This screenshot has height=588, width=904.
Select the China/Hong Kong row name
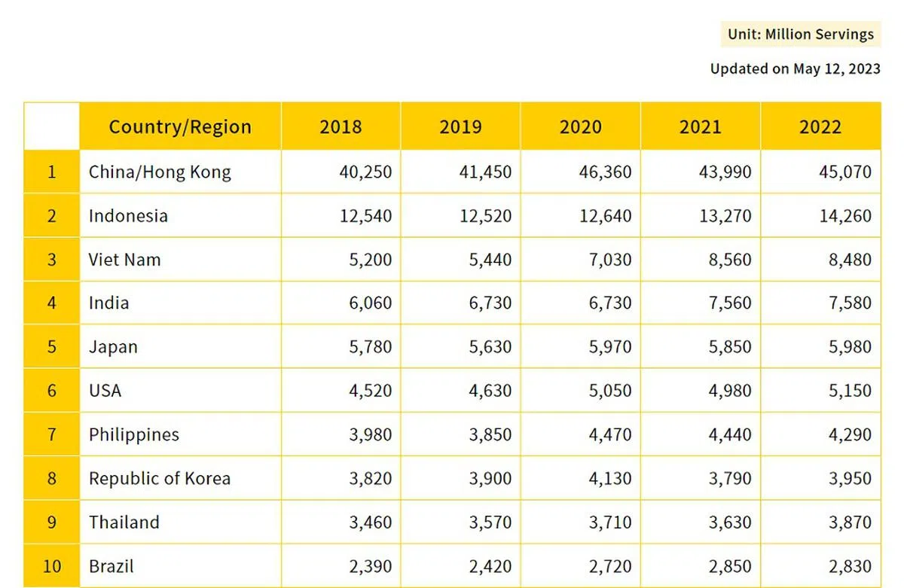[160, 172]
